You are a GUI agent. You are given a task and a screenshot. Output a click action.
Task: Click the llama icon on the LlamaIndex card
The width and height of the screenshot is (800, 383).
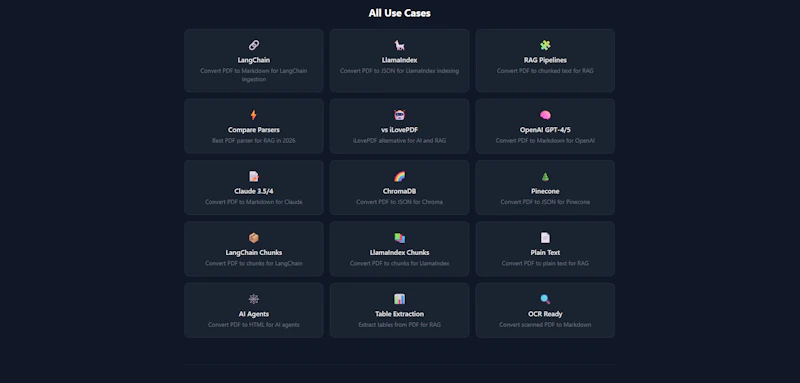[x=399, y=45]
